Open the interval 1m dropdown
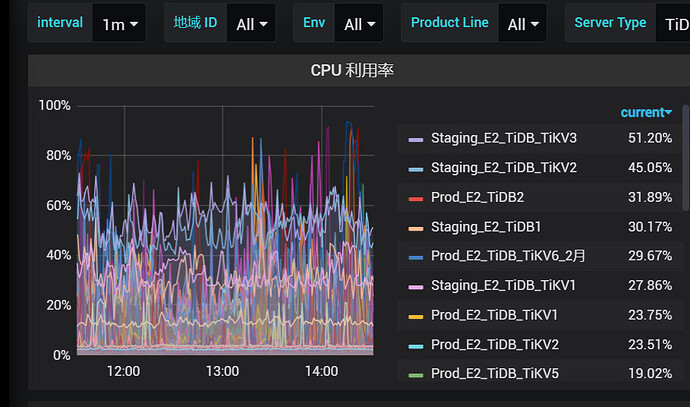The width and height of the screenshot is (690, 407). tap(119, 23)
